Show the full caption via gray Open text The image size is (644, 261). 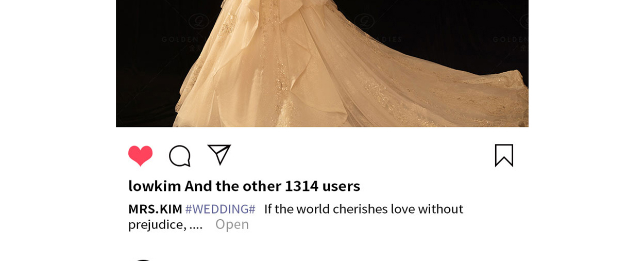[232, 224]
